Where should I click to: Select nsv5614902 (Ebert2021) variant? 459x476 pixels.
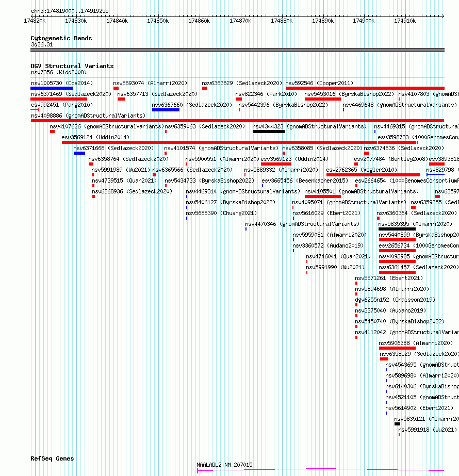[419, 408]
